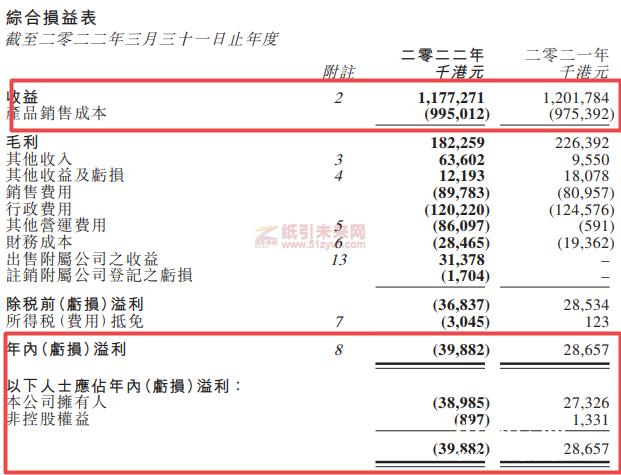This screenshot has width=621, height=475.
Task: Select the 二零二一年 column header
Action: 566,56
